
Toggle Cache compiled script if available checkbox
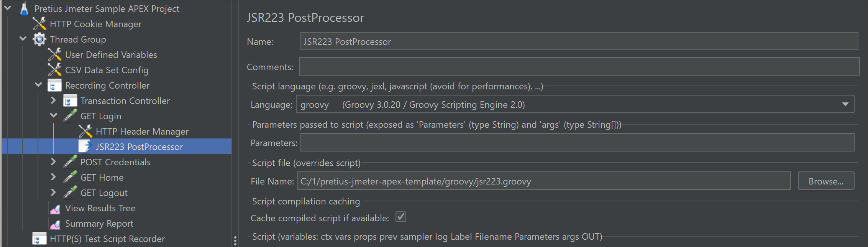click(400, 217)
